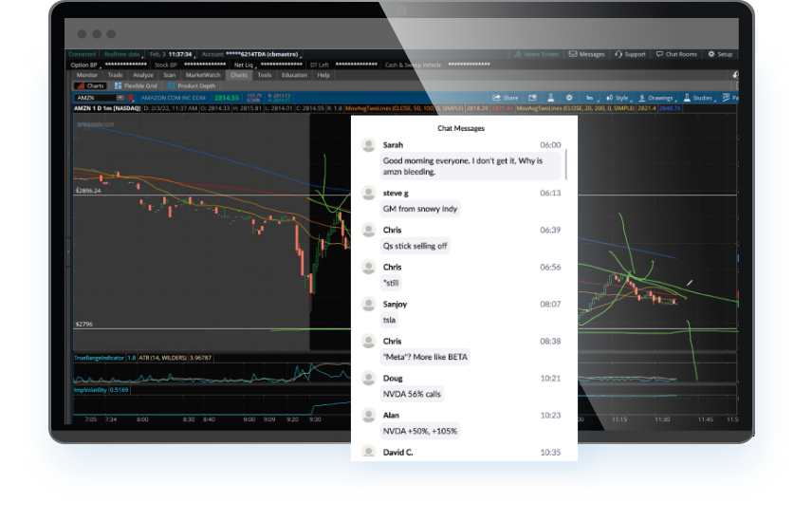Screen dimensions: 812x521
Task: Open chart settings gear in chart toolbar
Action: 569,98
